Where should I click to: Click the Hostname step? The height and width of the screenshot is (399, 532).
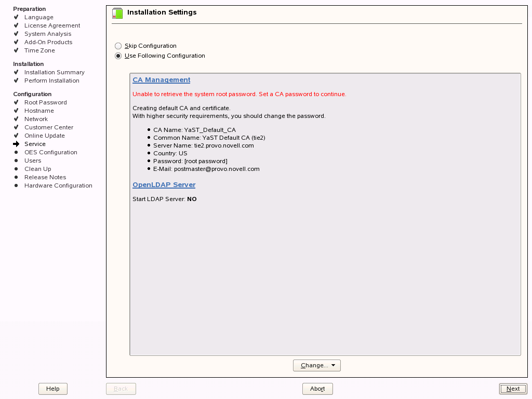(x=39, y=111)
